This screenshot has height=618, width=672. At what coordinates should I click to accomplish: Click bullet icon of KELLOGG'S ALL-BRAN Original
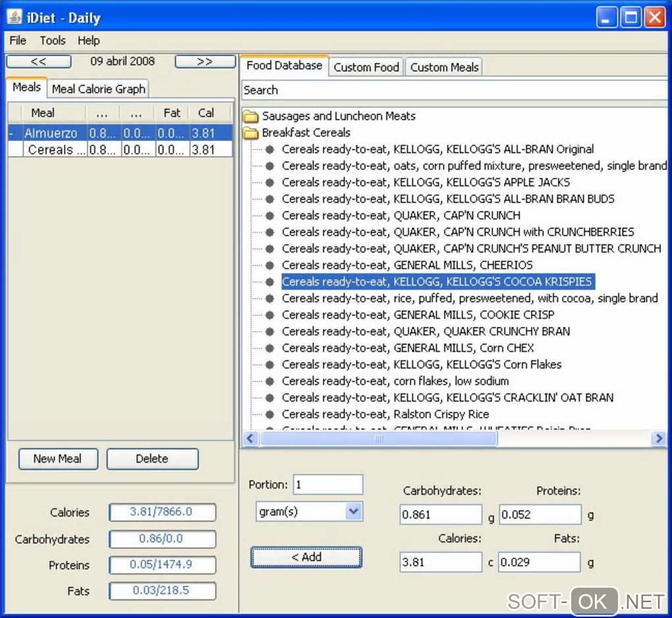269,150
